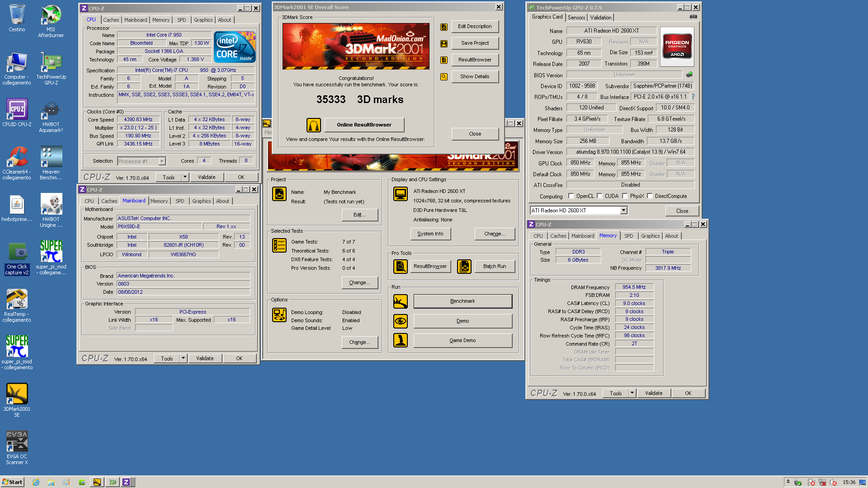The height and width of the screenshot is (488, 868).
Task: Click the Project section icon in 3DMark2001
Action: [279, 194]
